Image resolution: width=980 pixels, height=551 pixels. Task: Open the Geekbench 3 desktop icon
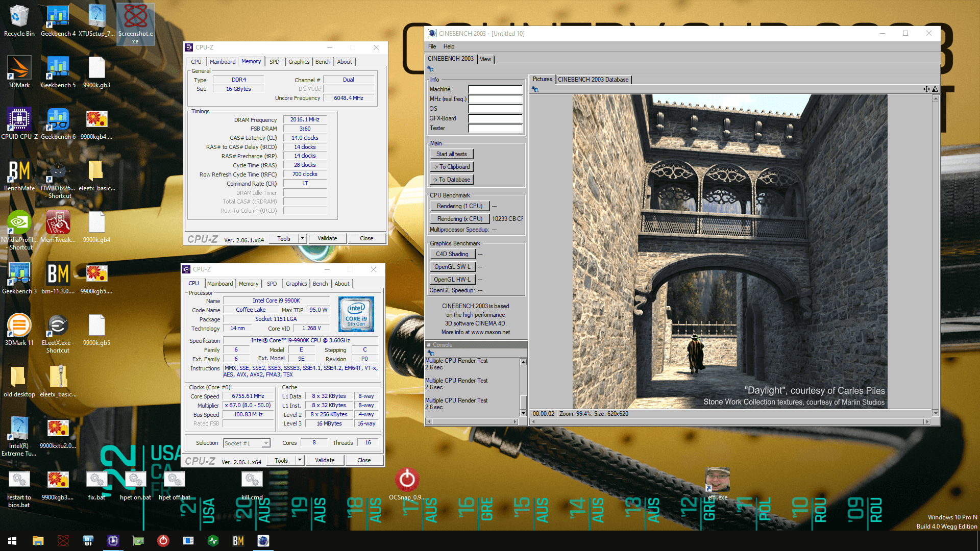coord(19,279)
